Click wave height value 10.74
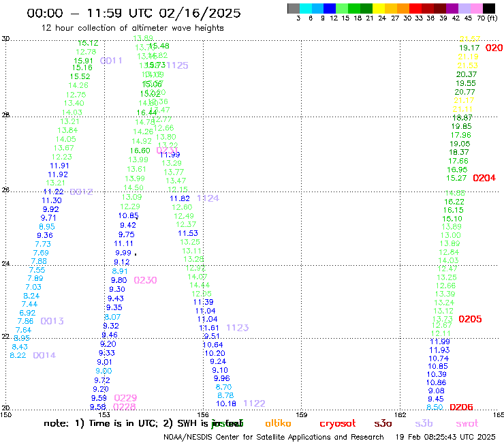 coord(439,358)
